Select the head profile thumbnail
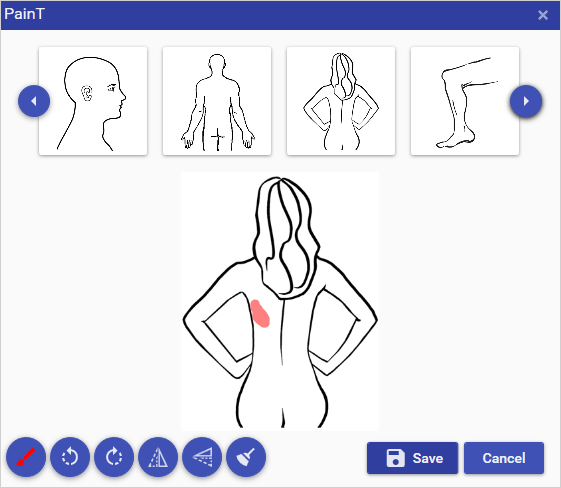 pos(93,101)
